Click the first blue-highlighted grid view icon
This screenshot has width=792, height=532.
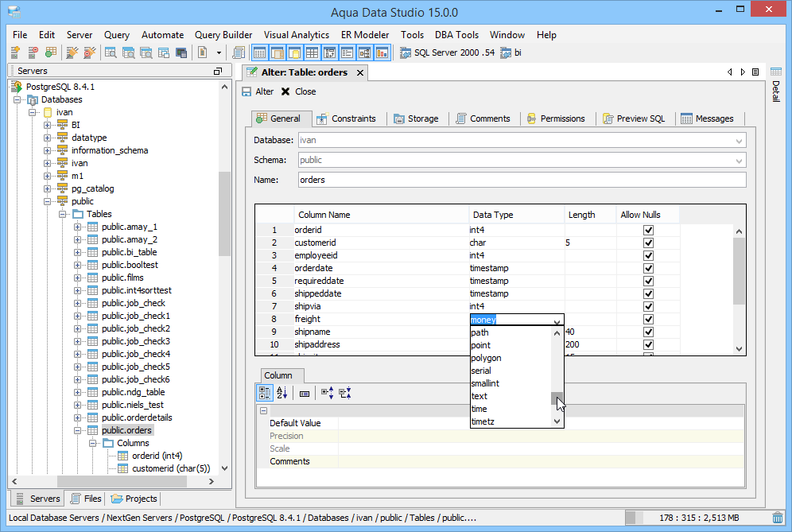pyautogui.click(x=259, y=52)
